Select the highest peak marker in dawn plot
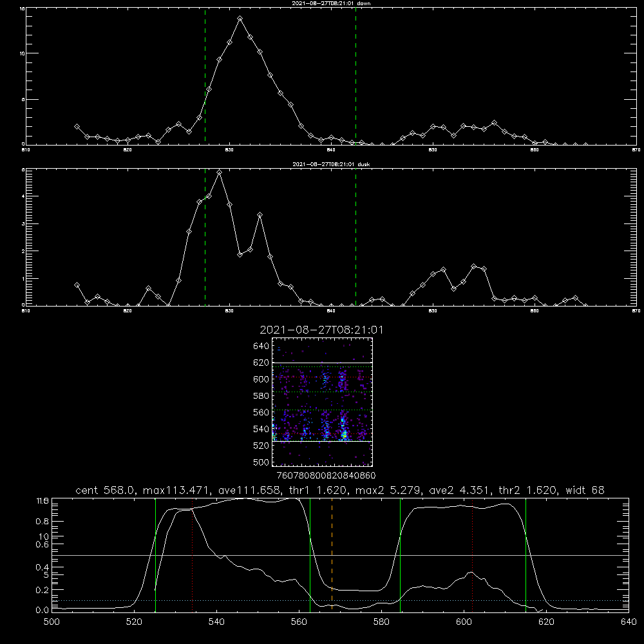The image size is (644, 644). 240,19
